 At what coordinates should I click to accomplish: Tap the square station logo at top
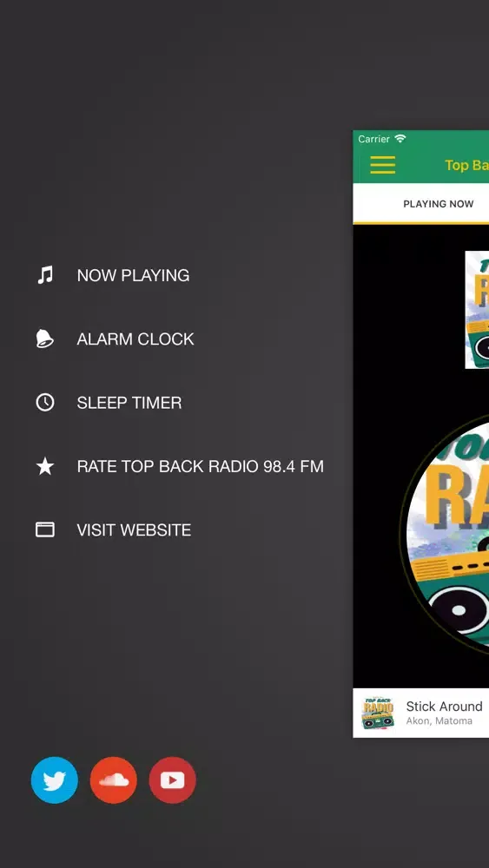(477, 310)
